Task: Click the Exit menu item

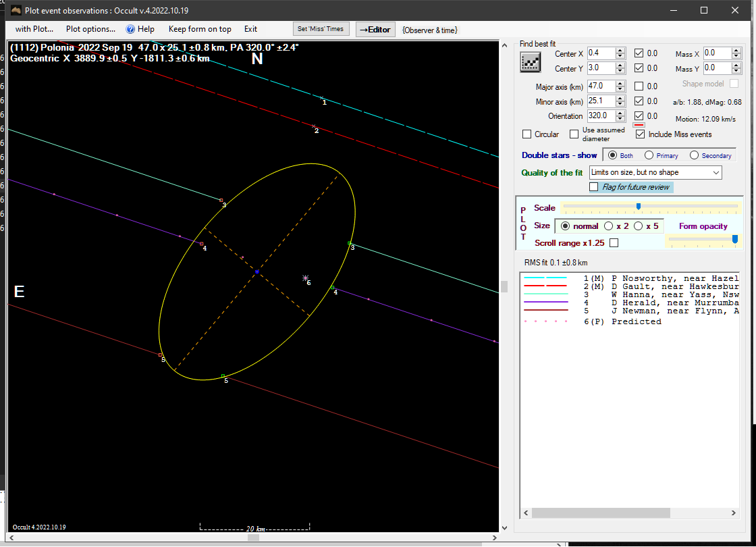Action: pyautogui.click(x=250, y=29)
